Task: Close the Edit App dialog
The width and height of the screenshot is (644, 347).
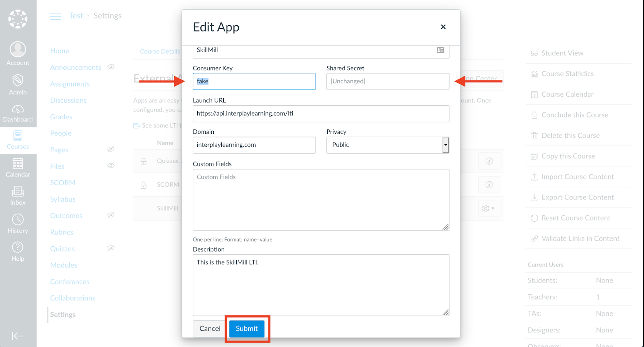Action: coord(443,27)
